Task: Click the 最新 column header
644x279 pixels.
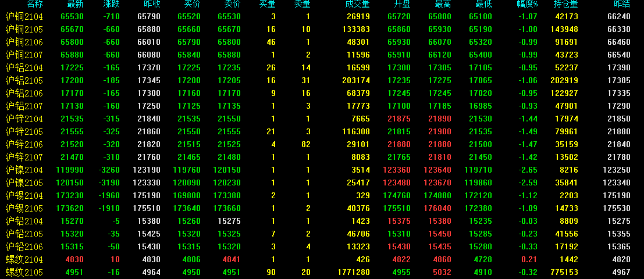Action: click(76, 5)
